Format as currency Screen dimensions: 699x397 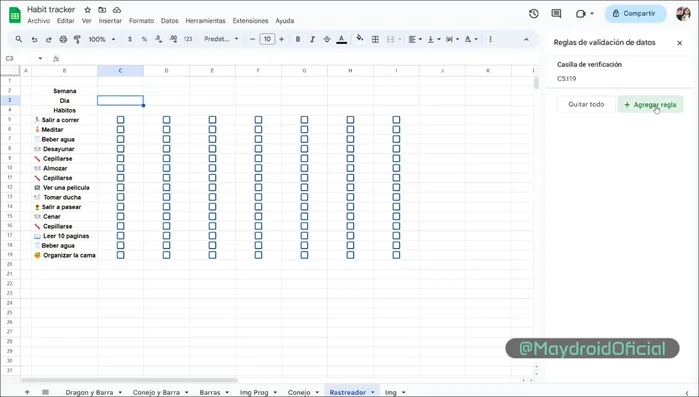tap(130, 39)
